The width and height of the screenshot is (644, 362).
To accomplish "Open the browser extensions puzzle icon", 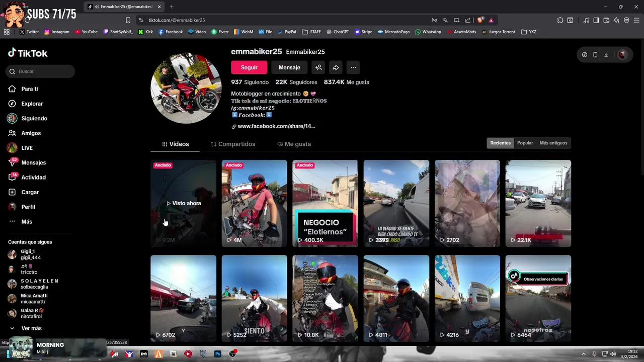I will tap(560, 20).
